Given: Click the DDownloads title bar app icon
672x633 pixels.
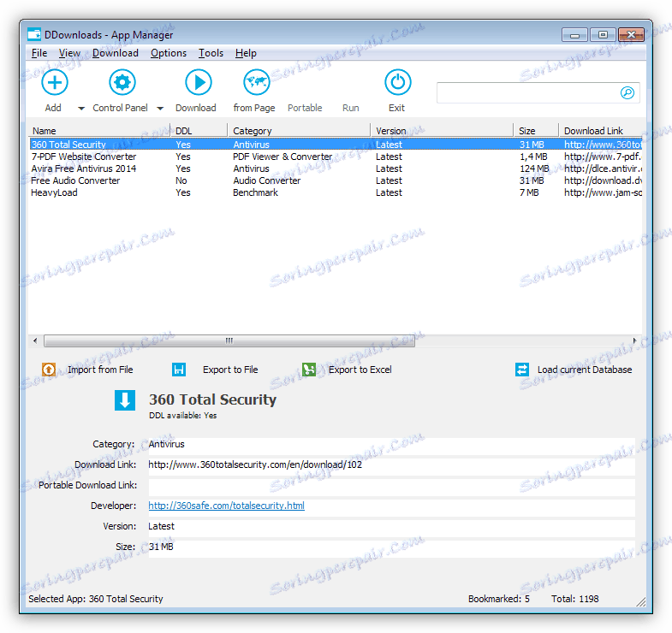Looking at the screenshot, I should 34,35.
